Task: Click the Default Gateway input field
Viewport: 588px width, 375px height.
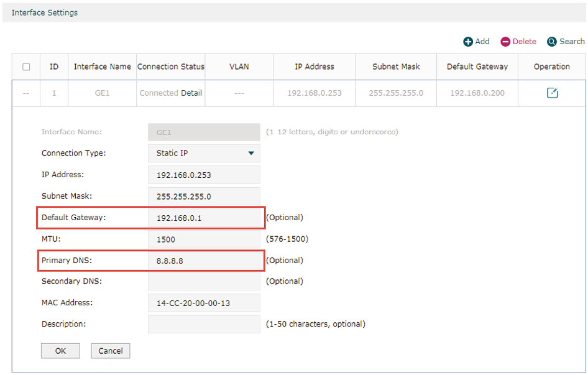Action: (204, 218)
